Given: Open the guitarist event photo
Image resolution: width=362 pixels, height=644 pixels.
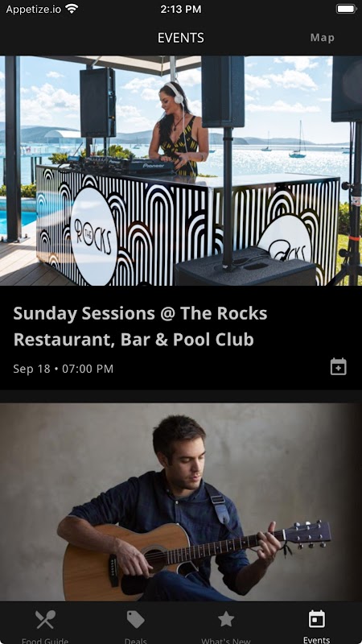Looking at the screenshot, I should click(x=181, y=502).
